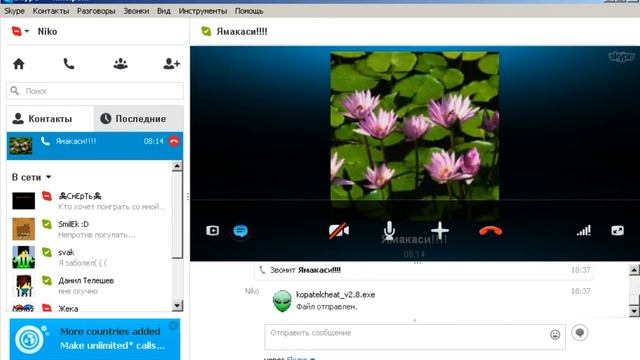Open the Разговоры menu
The image size is (640, 360).
(96, 11)
